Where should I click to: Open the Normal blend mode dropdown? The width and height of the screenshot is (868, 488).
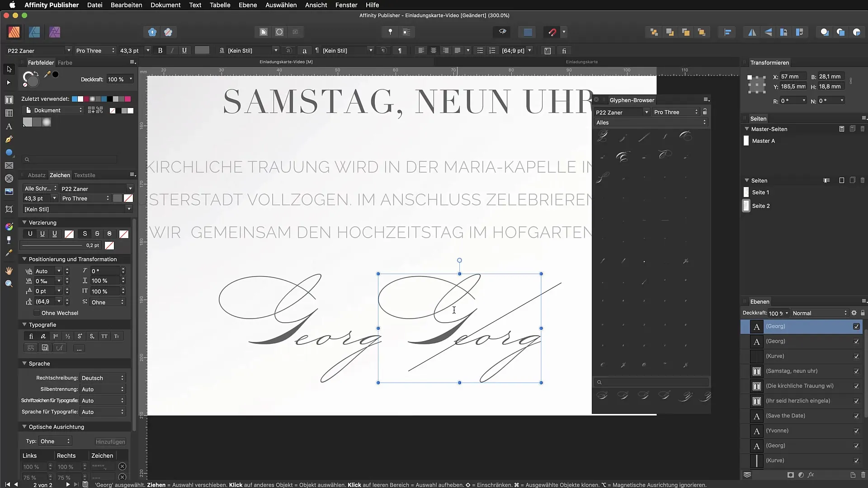click(820, 313)
